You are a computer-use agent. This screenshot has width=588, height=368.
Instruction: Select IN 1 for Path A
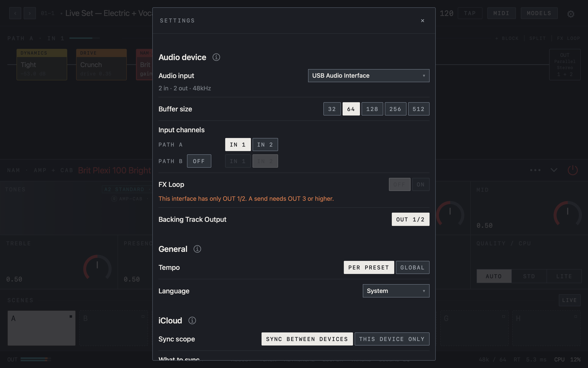coord(238,145)
